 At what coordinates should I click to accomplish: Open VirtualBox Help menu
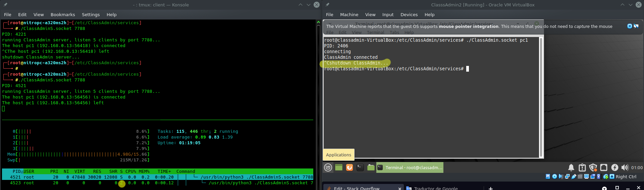click(430, 14)
